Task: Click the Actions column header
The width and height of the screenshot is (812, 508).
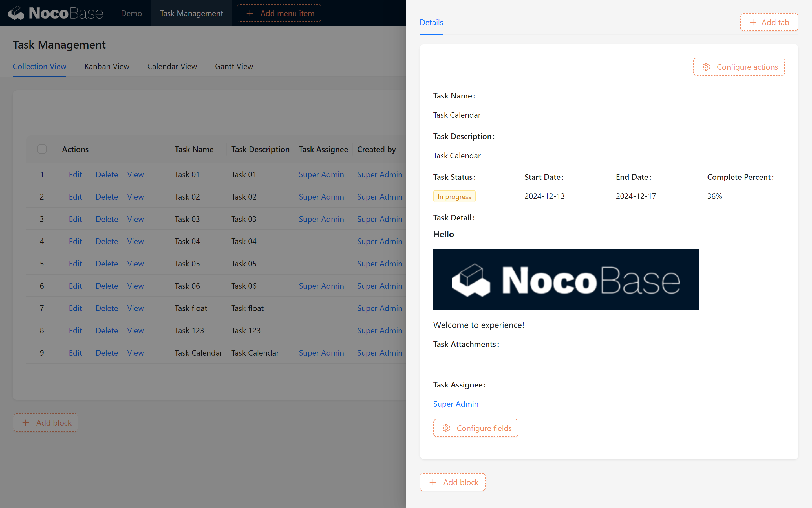Action: click(x=75, y=149)
